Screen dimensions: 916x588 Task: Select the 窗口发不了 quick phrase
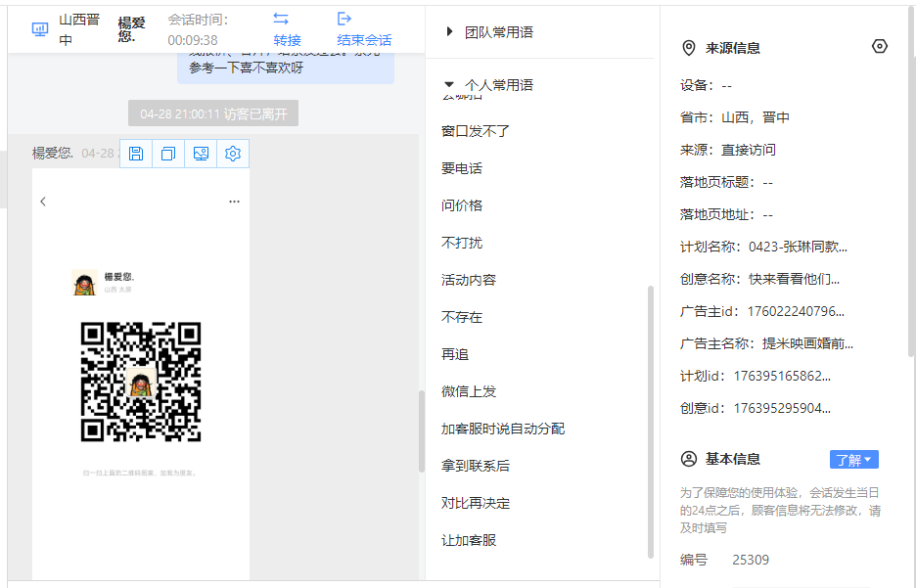[x=476, y=131]
